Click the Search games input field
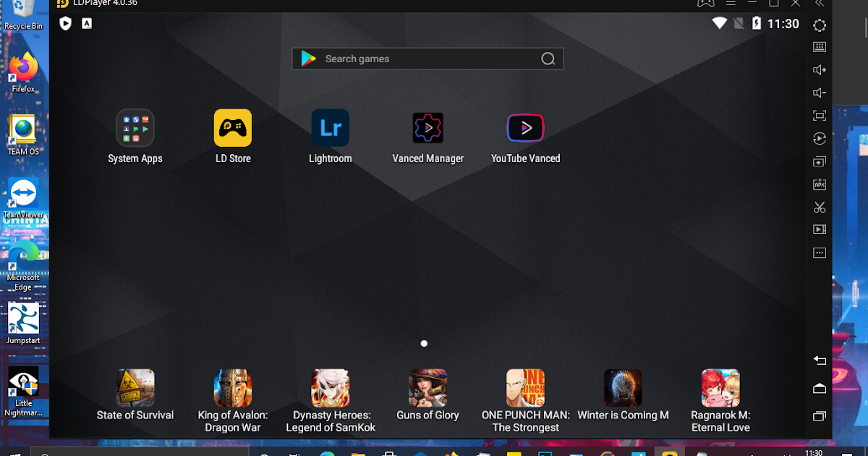This screenshot has height=456, width=868. [x=427, y=59]
